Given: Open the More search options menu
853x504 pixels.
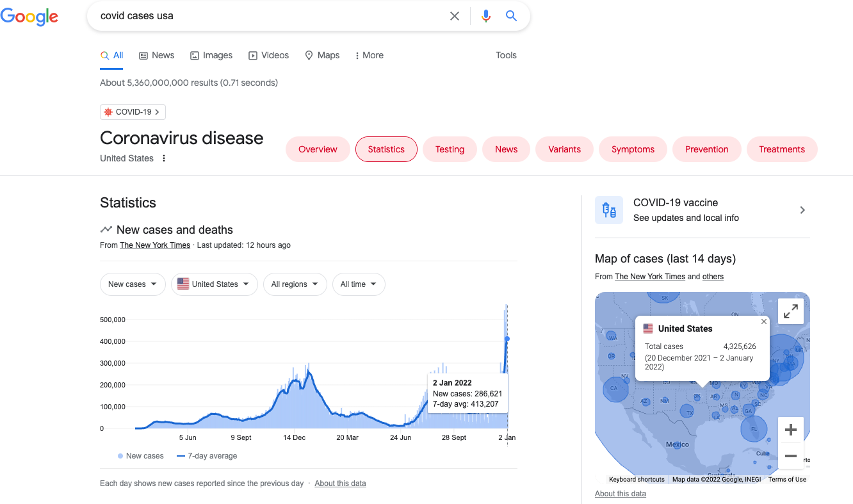Looking at the screenshot, I should (369, 56).
